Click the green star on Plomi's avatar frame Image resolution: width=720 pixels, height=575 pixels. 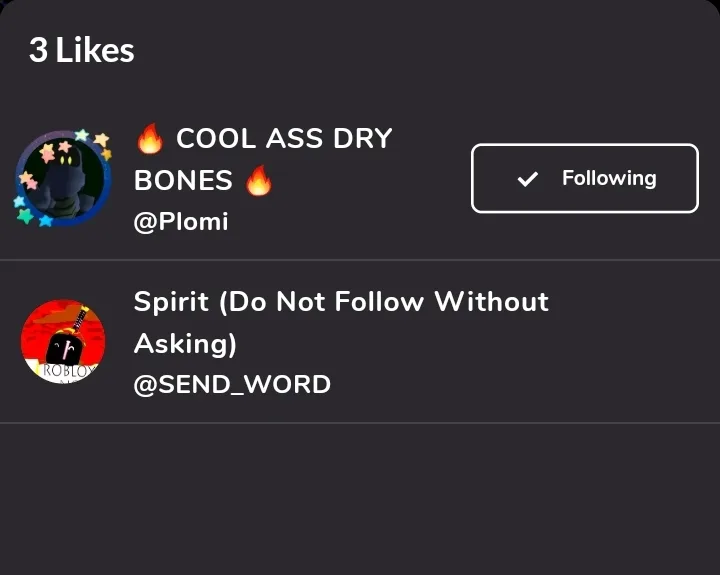[27, 215]
